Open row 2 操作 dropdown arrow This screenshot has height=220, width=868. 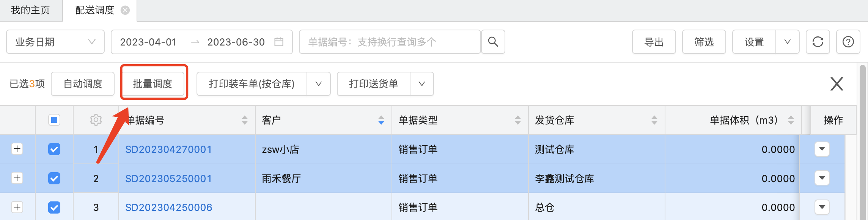pyautogui.click(x=822, y=178)
